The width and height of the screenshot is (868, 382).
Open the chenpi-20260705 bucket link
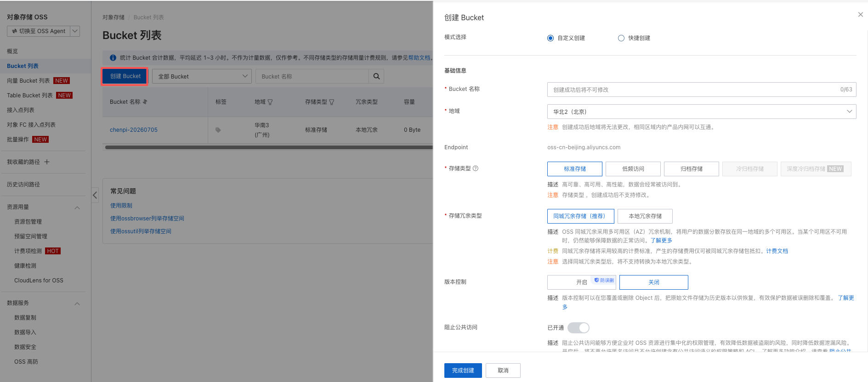point(134,130)
